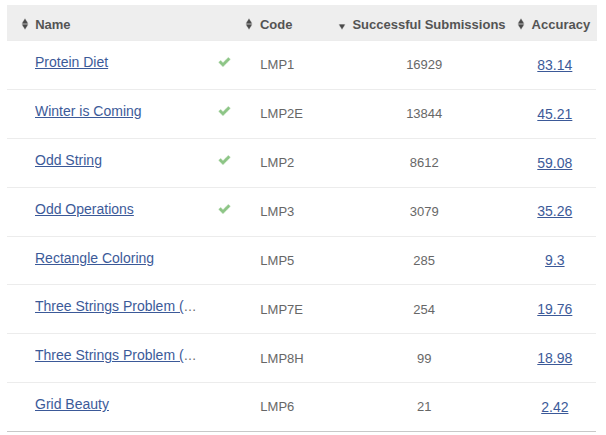View accuracy 19.76 for LMP7E
Viewport: 606px width, 435px height.
(555, 309)
